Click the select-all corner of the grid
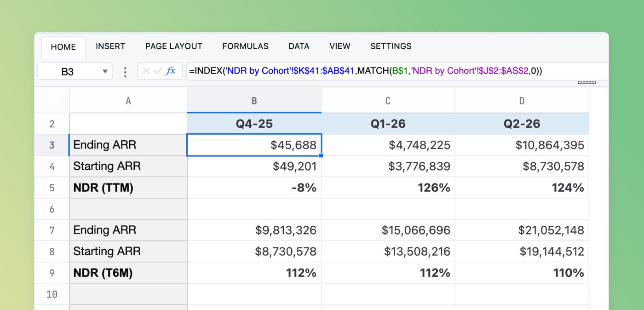The width and height of the screenshot is (644, 310). pos(52,101)
